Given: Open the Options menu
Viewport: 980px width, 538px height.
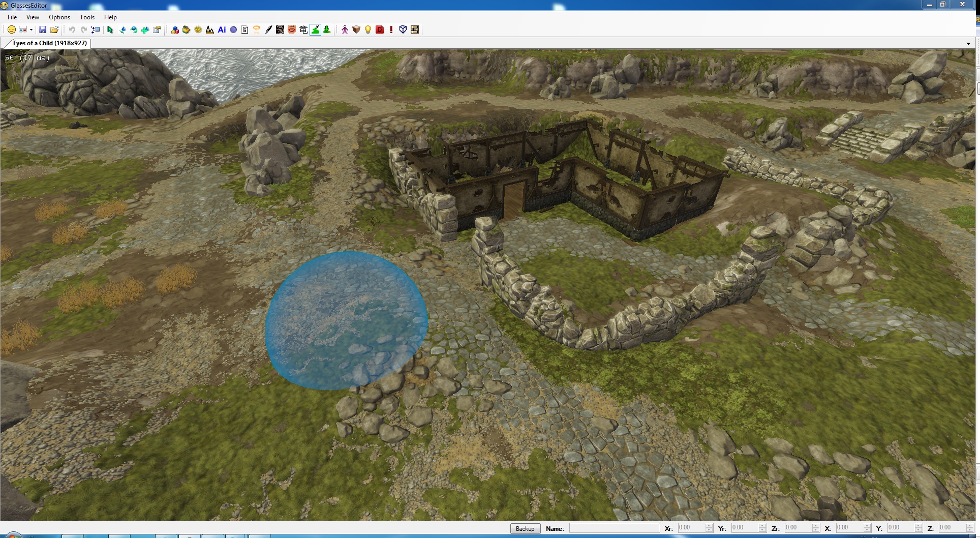Looking at the screenshot, I should click(x=59, y=17).
